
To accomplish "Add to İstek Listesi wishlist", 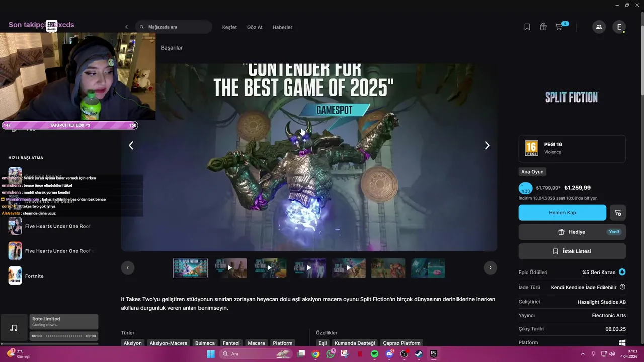I will click(x=572, y=251).
